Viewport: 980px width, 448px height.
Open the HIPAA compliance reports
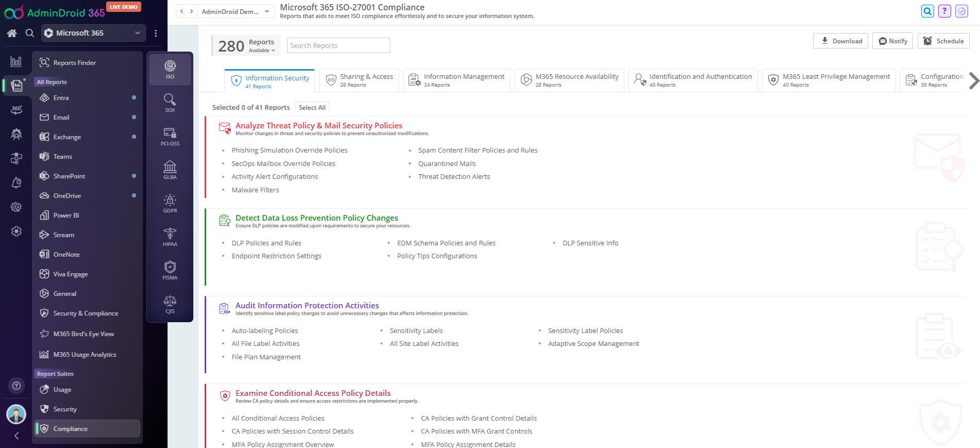point(170,237)
